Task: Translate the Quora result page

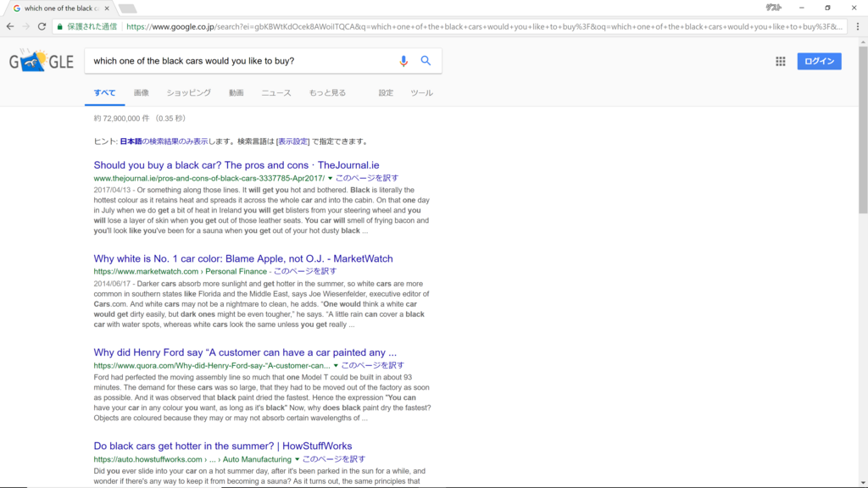Action: 373,365
